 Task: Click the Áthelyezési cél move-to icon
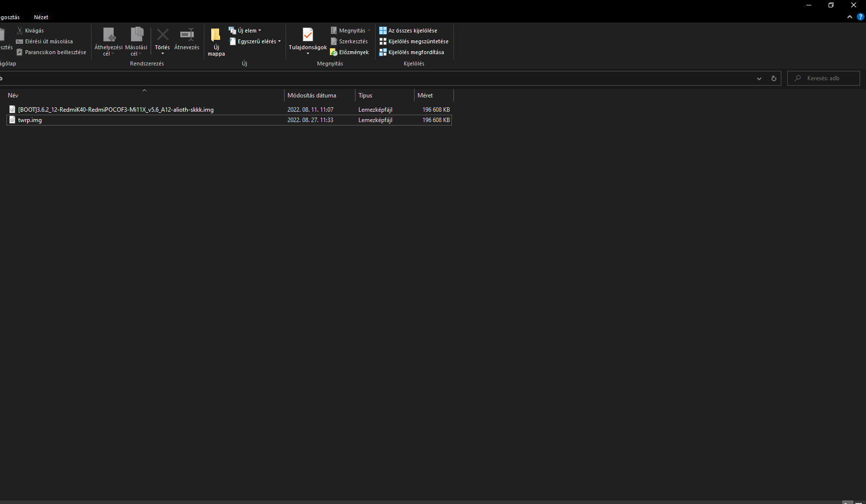tap(109, 35)
